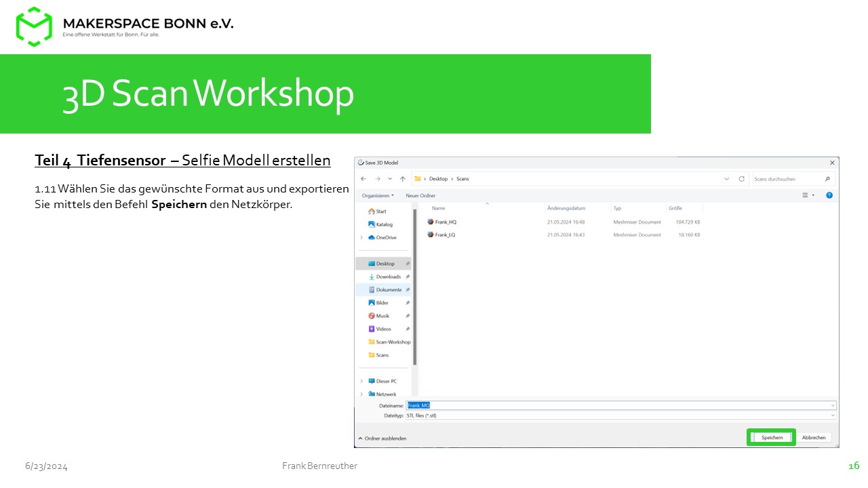Image resolution: width=868 pixels, height=488 pixels.
Task: Open the recent locations chevron
Action: pyautogui.click(x=390, y=179)
